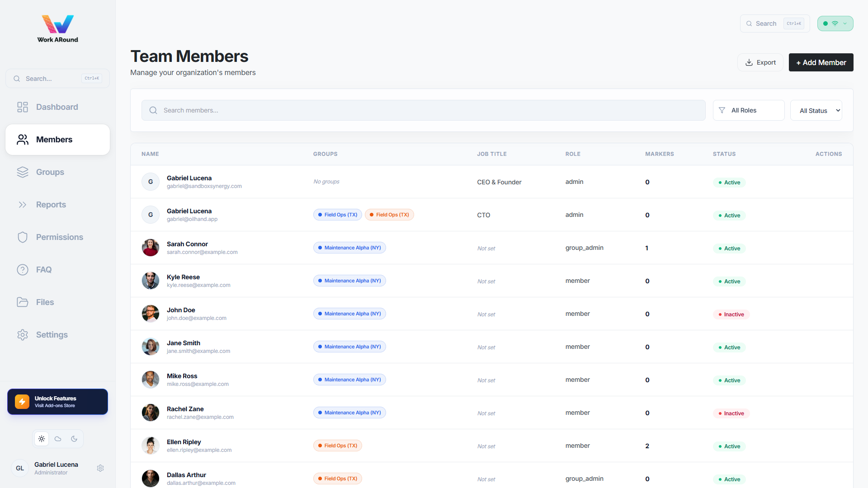This screenshot has height=488, width=868.
Task: Click the Groups layers icon
Action: tap(23, 172)
